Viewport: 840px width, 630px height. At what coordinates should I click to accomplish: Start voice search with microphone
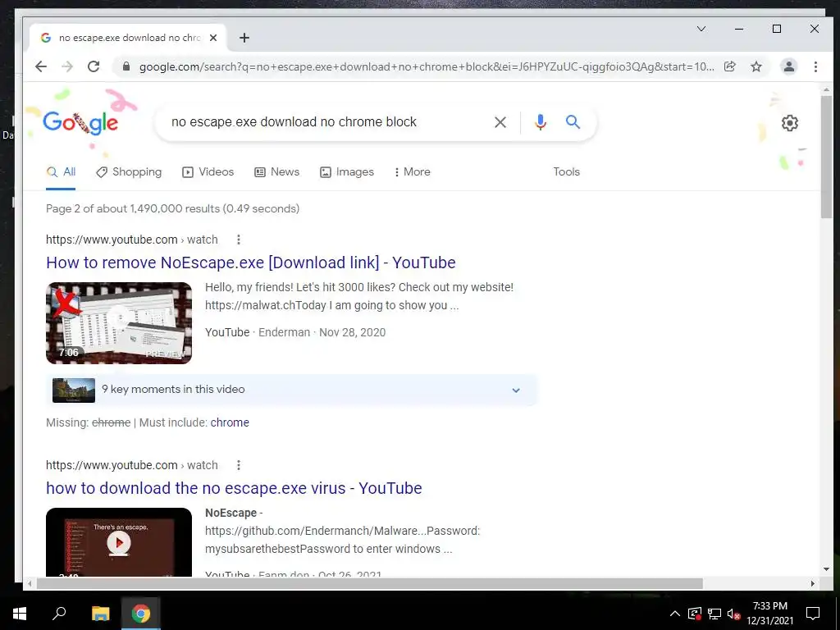click(x=541, y=122)
